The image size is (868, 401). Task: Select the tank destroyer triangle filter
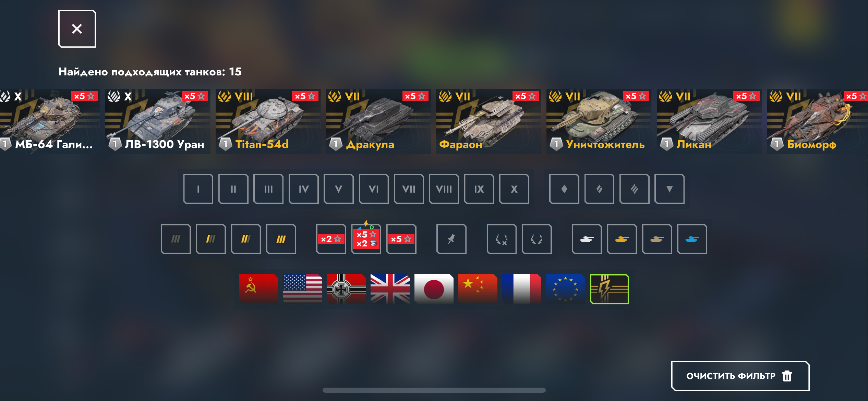(669, 189)
